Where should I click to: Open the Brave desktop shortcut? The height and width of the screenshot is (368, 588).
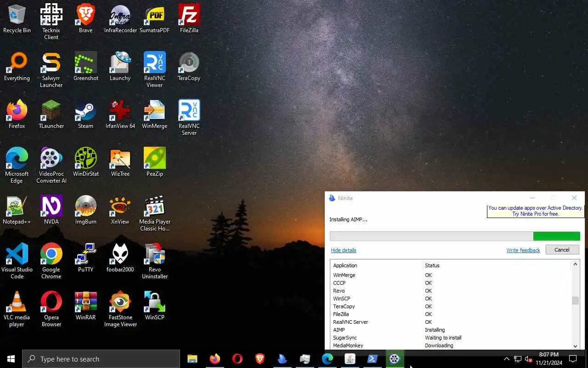85,19
